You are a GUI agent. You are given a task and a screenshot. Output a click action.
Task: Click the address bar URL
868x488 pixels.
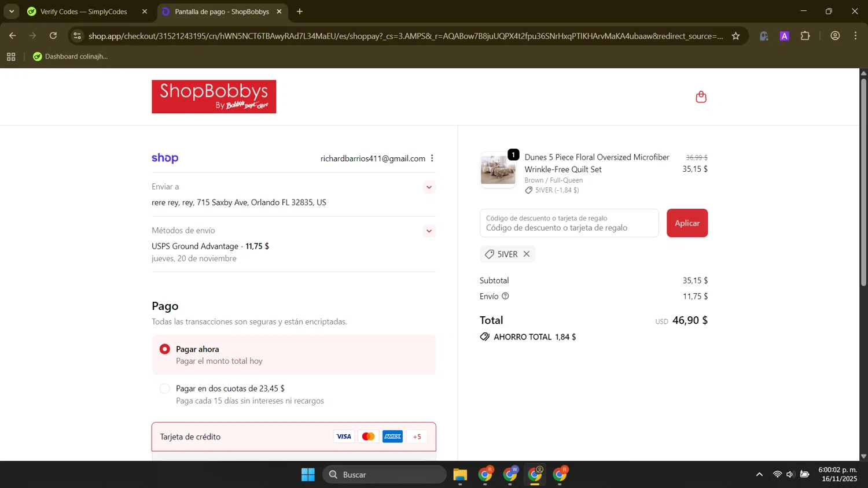[x=405, y=36]
